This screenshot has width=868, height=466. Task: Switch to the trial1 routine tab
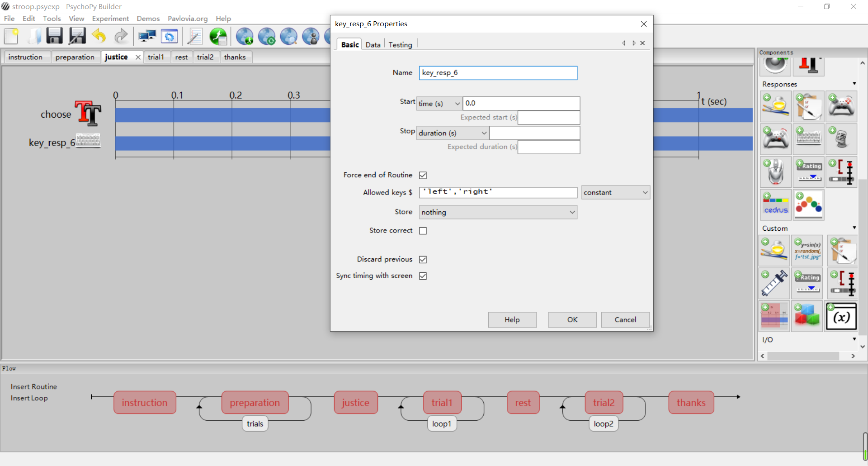156,57
